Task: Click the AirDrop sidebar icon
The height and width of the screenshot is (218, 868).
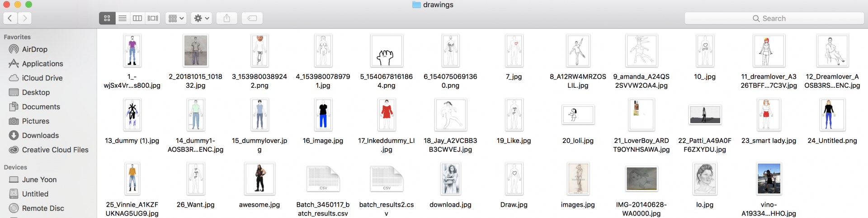Action: (x=14, y=49)
